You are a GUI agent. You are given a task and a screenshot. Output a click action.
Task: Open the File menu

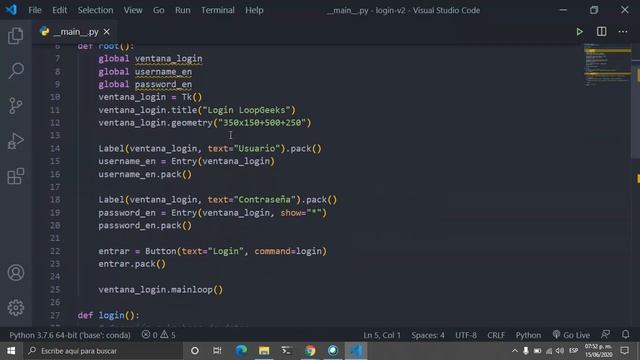35,10
